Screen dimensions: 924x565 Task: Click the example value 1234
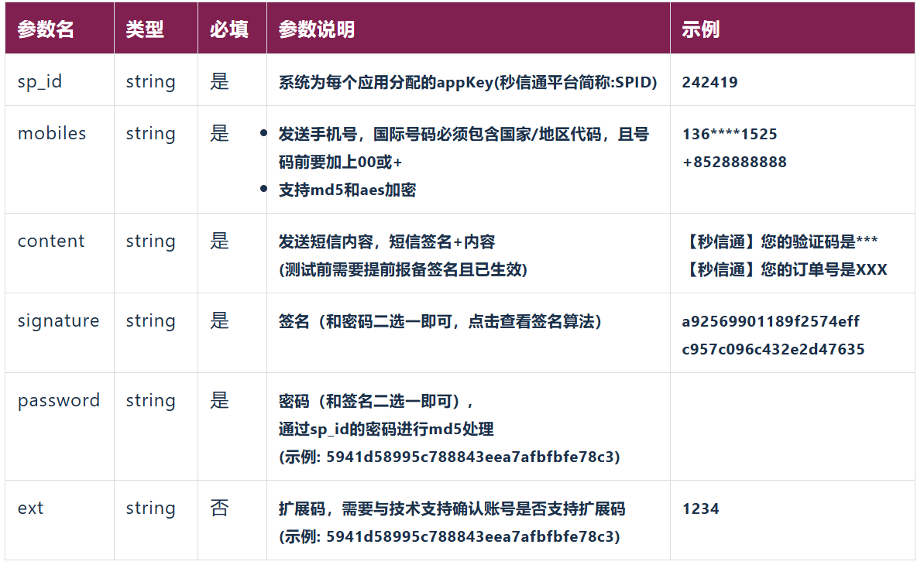click(x=700, y=508)
